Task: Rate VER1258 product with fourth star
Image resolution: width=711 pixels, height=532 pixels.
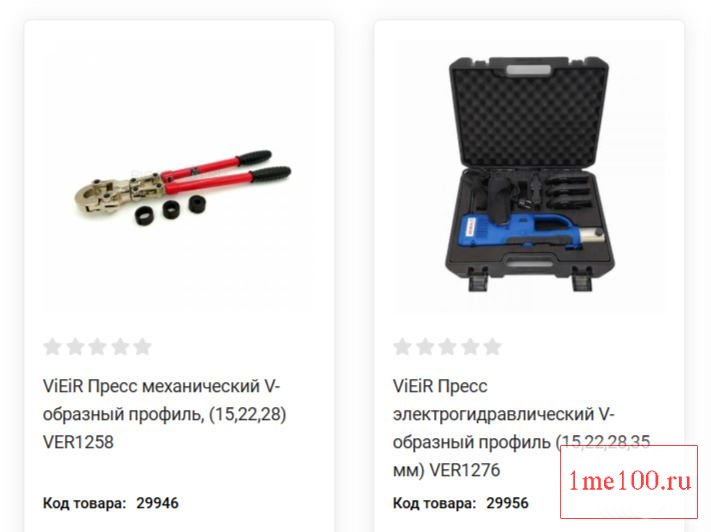Action: pyautogui.click(x=120, y=347)
